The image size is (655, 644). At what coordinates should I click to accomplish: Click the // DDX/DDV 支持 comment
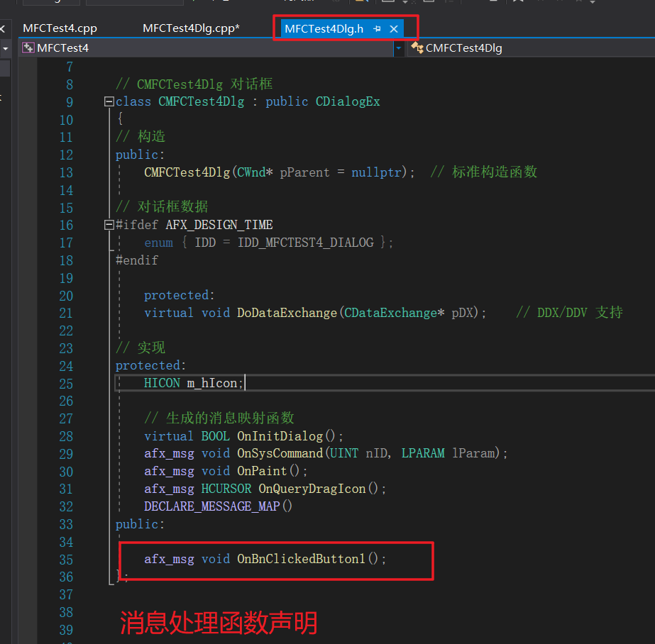point(569,313)
